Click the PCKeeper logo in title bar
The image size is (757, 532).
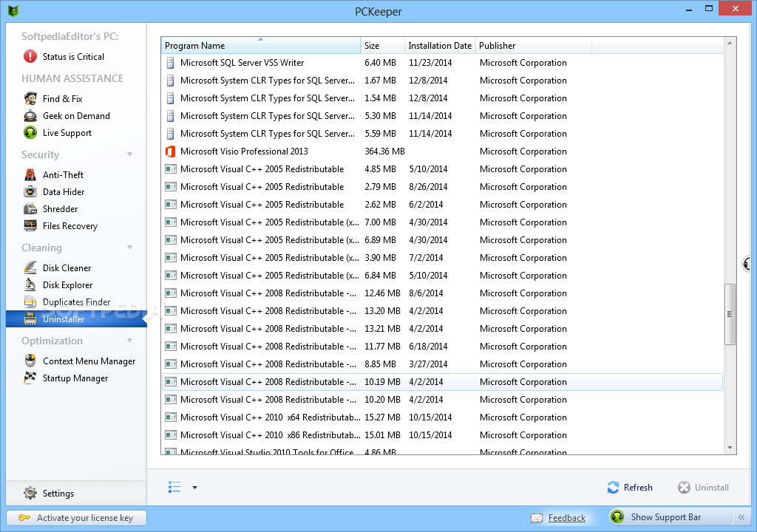(x=13, y=10)
